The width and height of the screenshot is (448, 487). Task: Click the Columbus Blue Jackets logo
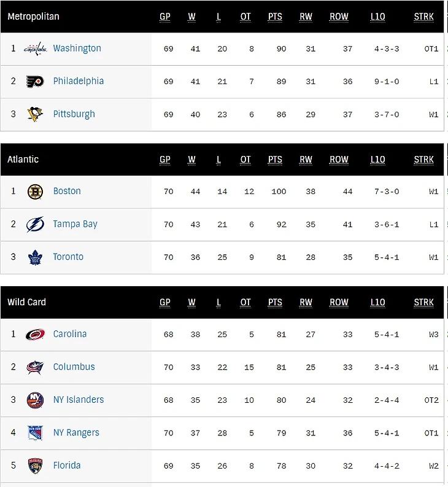[x=35, y=367]
